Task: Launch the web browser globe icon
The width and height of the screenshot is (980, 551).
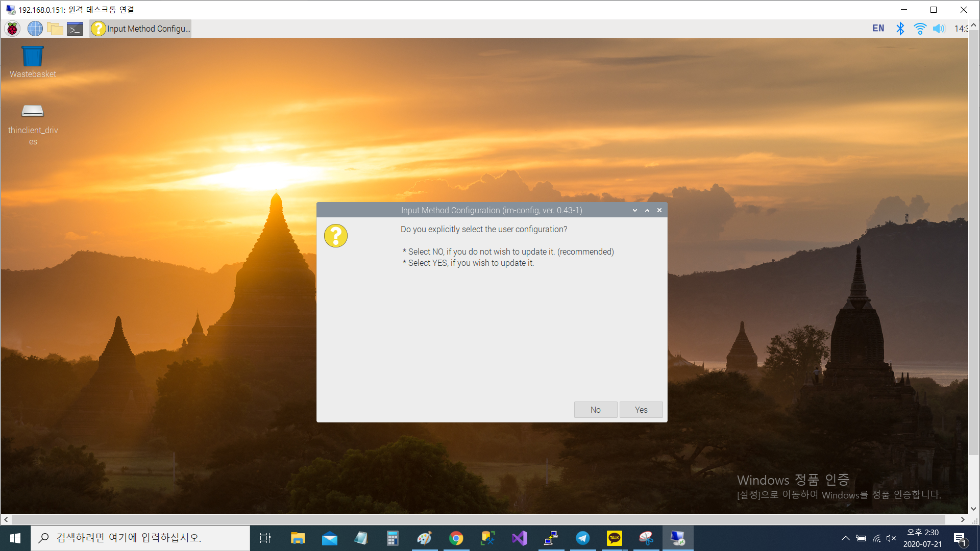Action: (35, 29)
